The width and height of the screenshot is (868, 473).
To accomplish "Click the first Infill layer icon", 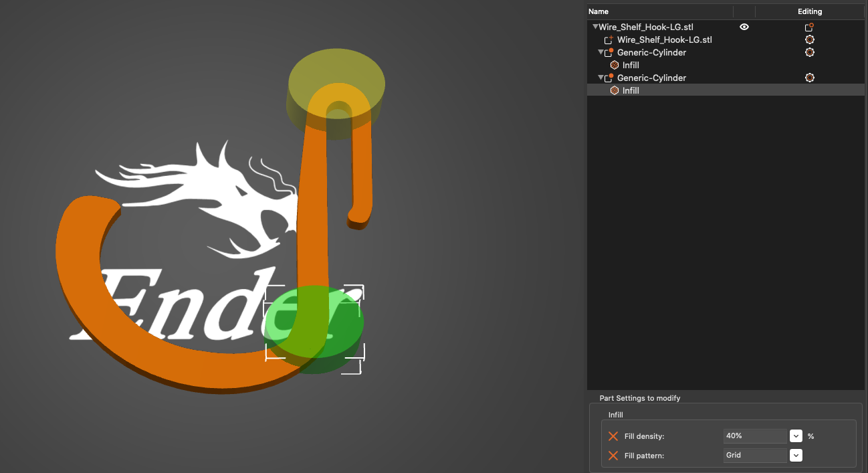I will pyautogui.click(x=615, y=65).
